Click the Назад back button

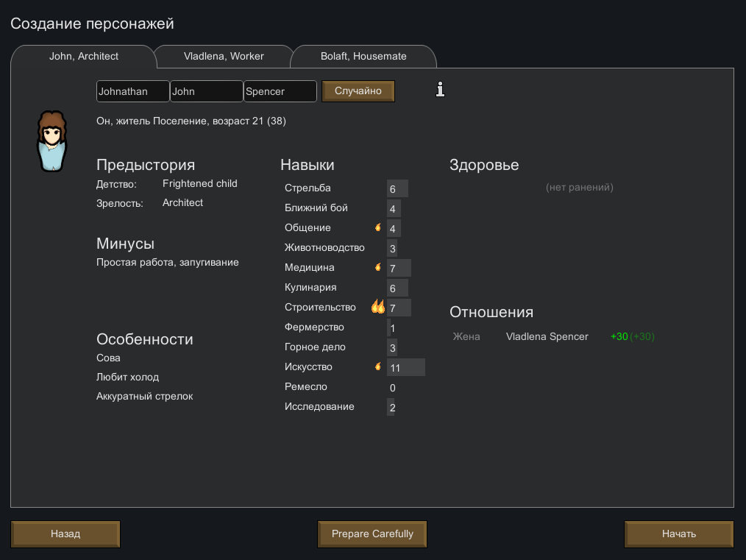click(65, 534)
